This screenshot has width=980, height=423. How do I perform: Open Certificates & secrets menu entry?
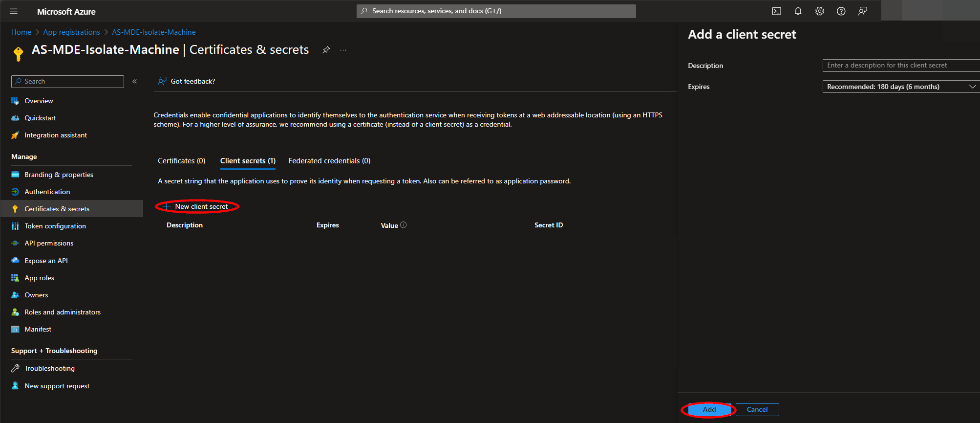point(72,209)
